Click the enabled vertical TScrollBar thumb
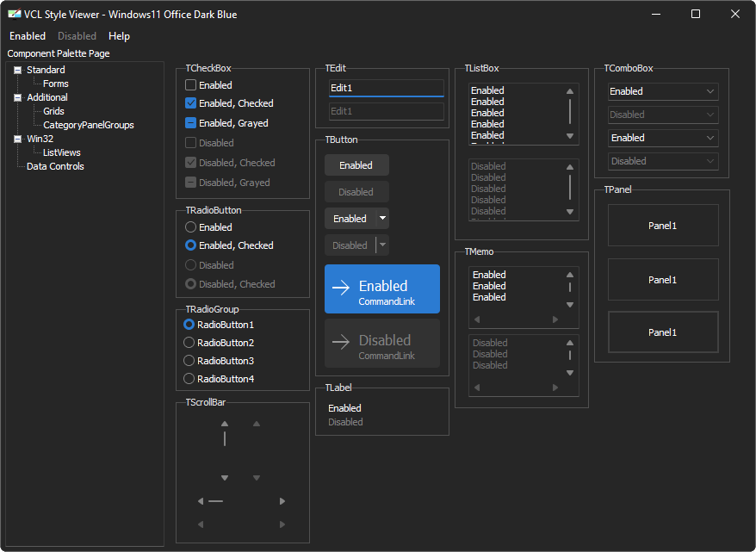Image resolution: width=756 pixels, height=552 pixels. pyautogui.click(x=225, y=438)
